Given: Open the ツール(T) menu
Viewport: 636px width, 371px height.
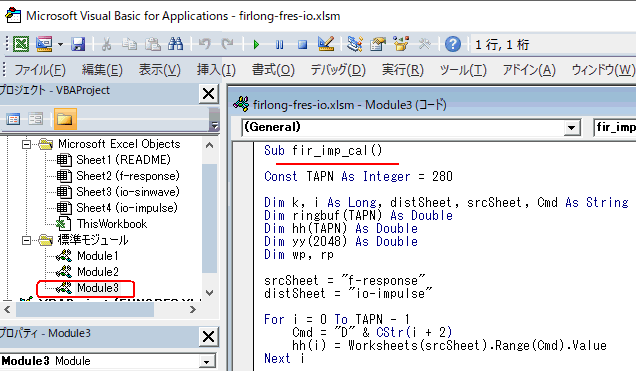Looking at the screenshot, I should [x=463, y=70].
